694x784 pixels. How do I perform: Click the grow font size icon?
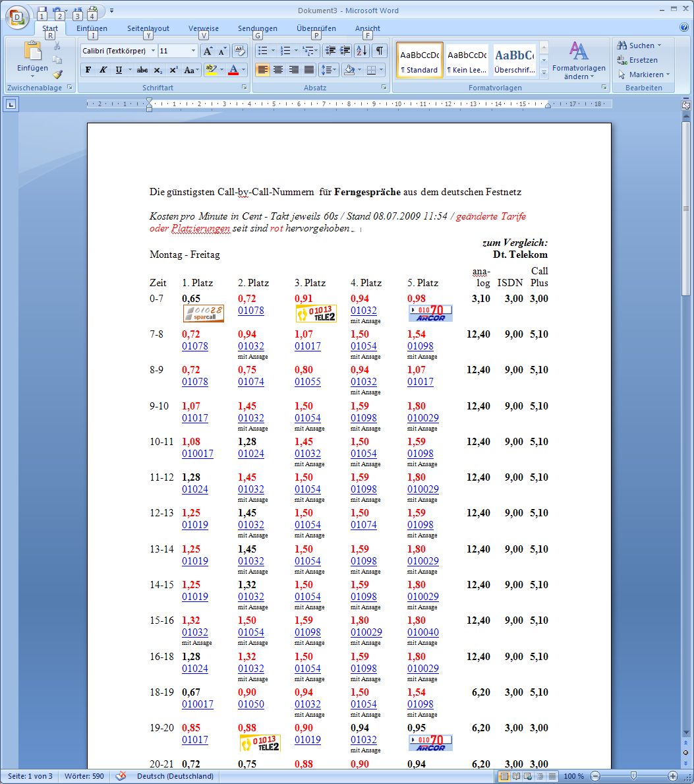click(x=207, y=51)
